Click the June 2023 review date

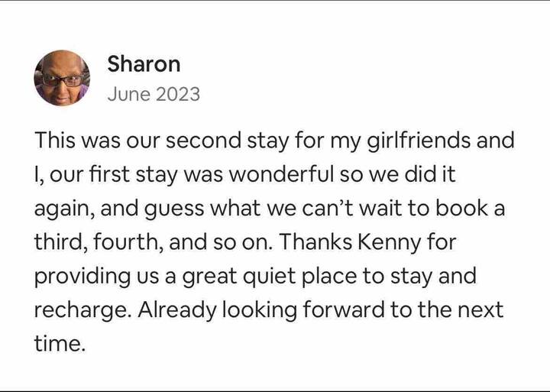(x=154, y=94)
